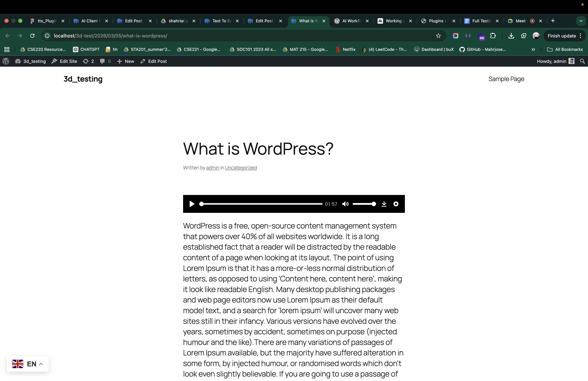Reload the current page
The width and height of the screenshot is (588, 381).
(32, 36)
